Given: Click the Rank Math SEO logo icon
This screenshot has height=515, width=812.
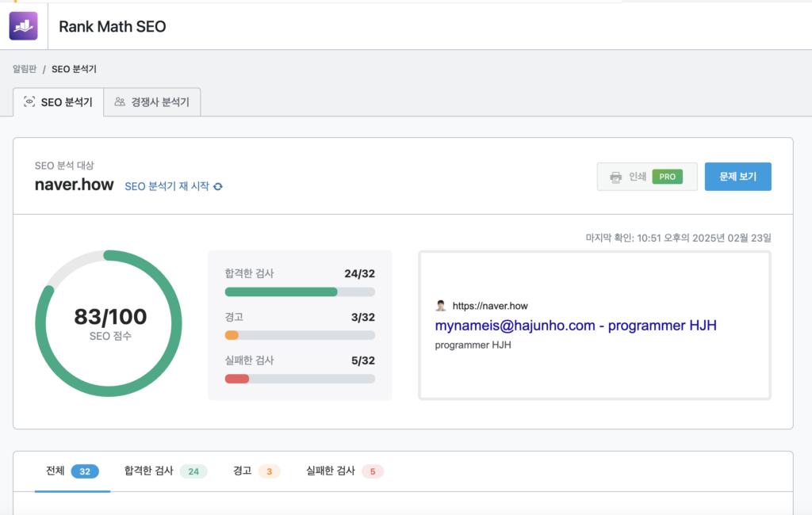Looking at the screenshot, I should click(23, 26).
